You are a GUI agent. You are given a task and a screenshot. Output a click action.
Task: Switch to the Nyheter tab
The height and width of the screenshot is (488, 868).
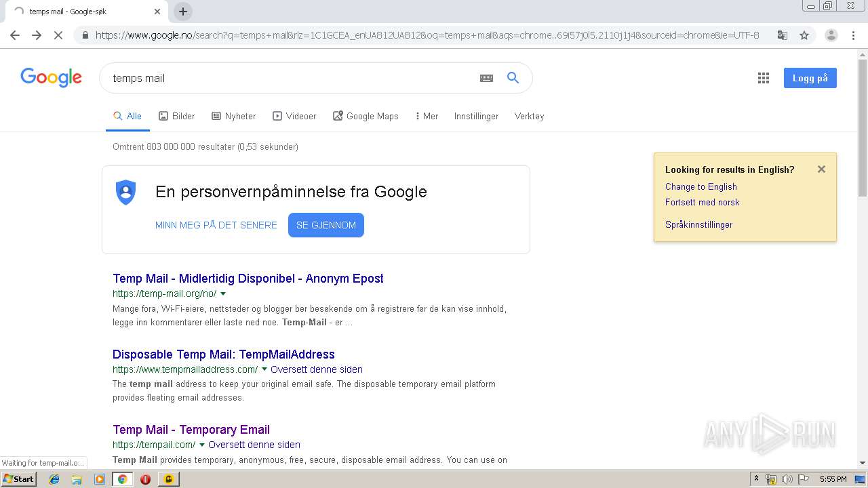tap(234, 116)
